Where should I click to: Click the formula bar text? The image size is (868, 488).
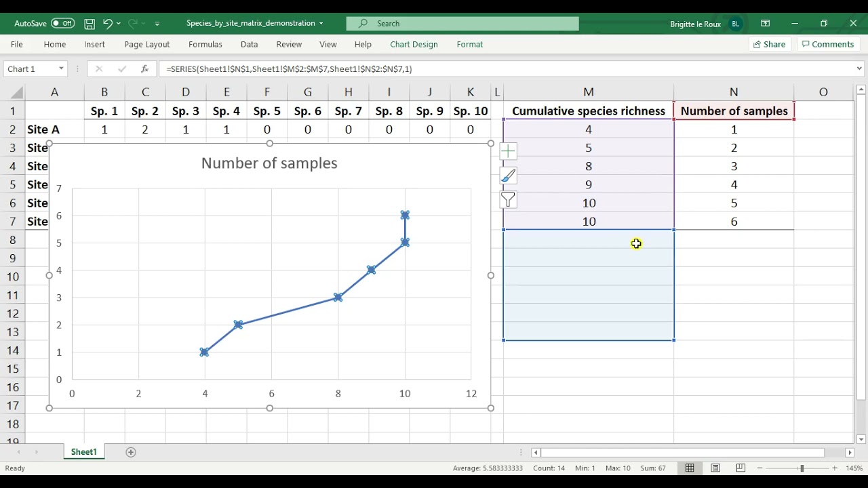289,68
